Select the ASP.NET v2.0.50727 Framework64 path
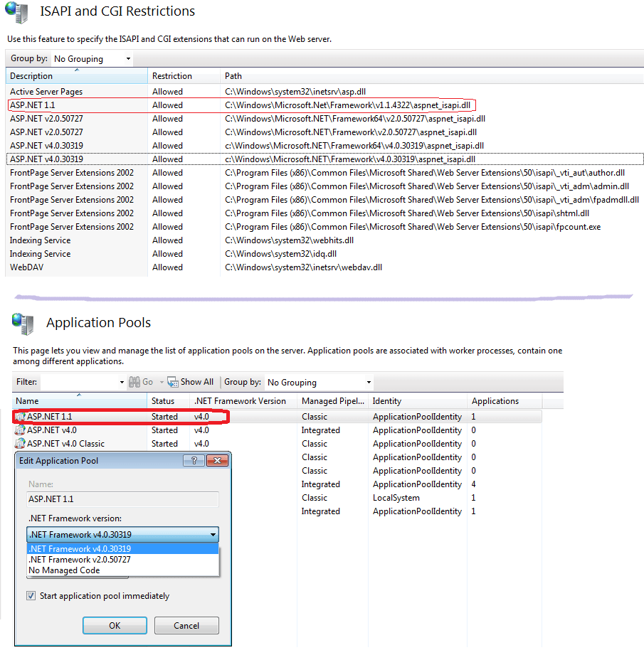Screen dimensions: 644x655 (355, 119)
